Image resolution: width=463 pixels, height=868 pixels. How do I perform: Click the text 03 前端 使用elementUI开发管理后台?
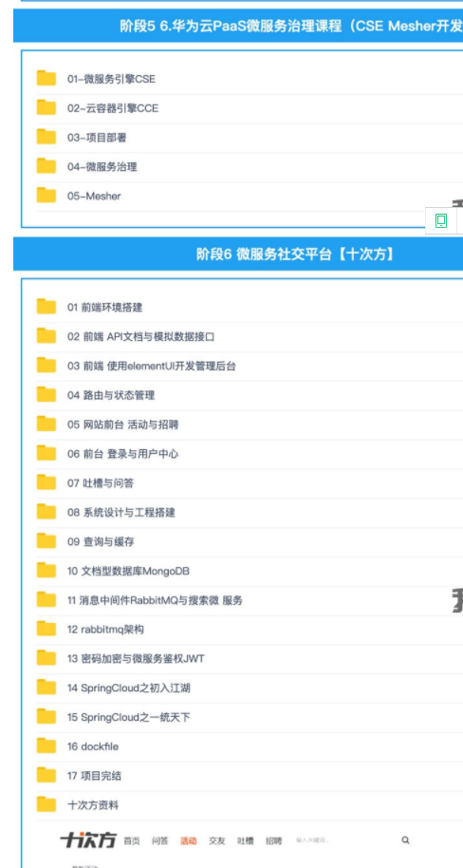[x=152, y=366]
